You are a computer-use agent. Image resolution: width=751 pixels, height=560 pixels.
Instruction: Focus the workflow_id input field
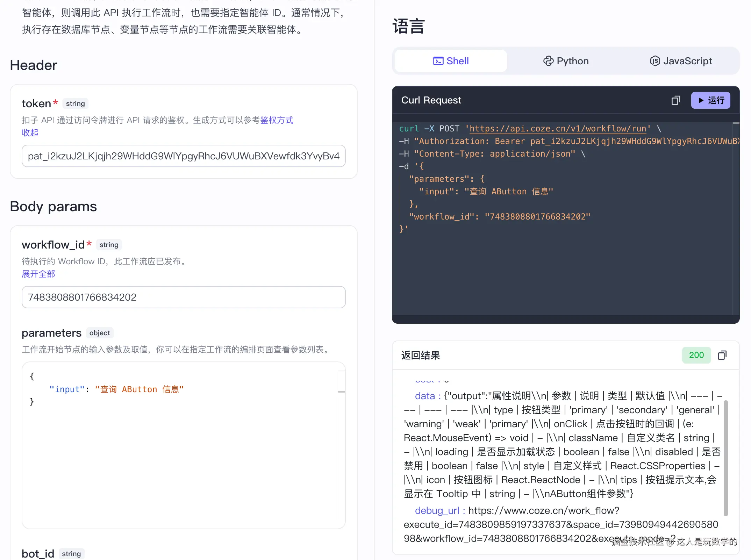184,297
